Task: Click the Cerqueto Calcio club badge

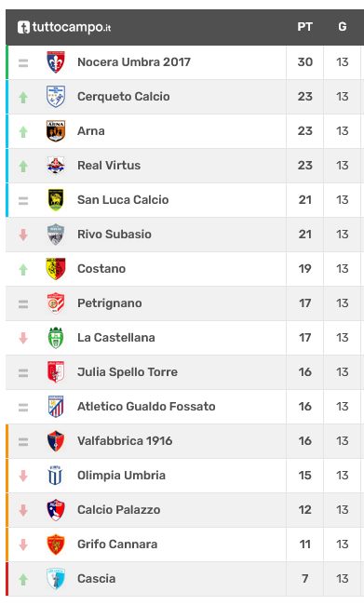Action: pyautogui.click(x=56, y=97)
